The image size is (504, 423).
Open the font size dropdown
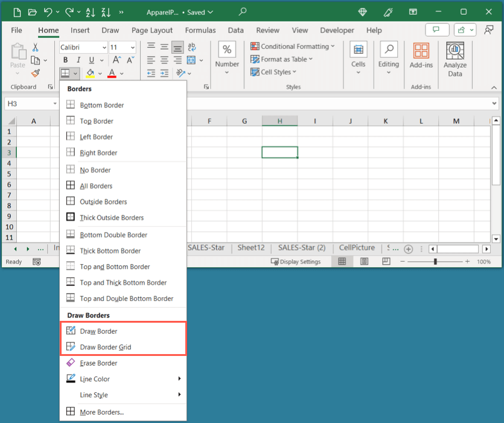point(132,47)
